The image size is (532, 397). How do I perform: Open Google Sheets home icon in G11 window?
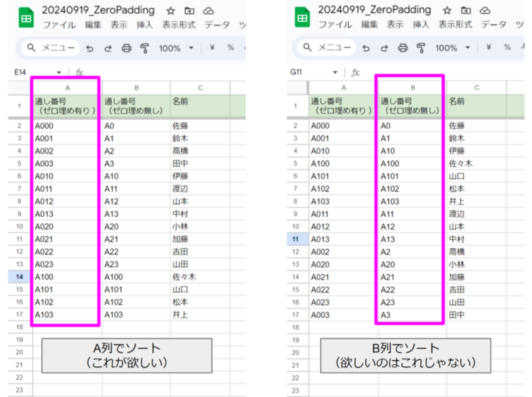coord(302,18)
